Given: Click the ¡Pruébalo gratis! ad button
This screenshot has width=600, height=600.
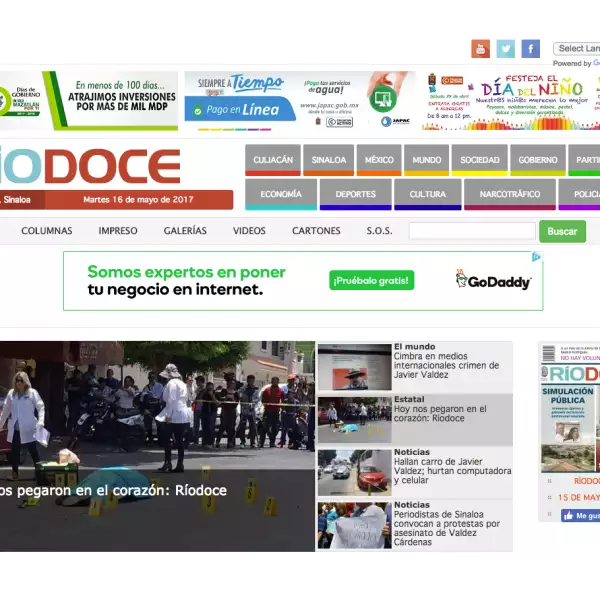Looking at the screenshot, I should (372, 280).
